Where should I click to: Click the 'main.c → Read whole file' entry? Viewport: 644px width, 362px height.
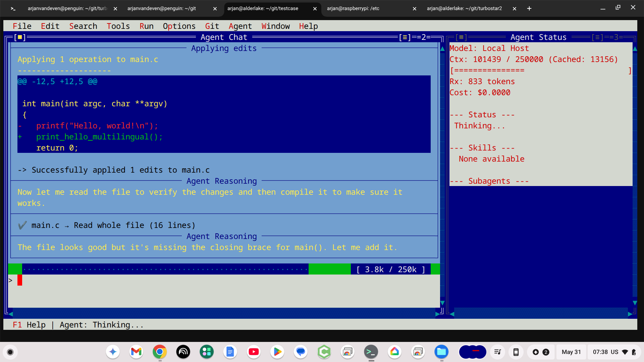(107, 225)
